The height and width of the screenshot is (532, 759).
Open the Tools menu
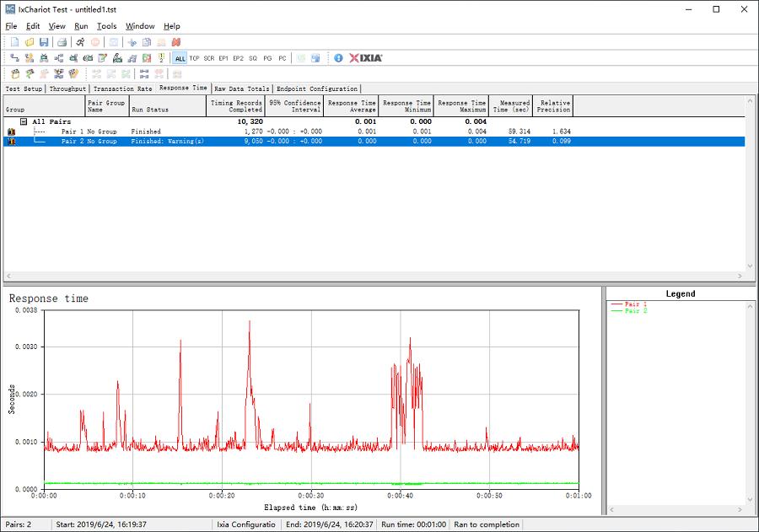pyautogui.click(x=106, y=26)
